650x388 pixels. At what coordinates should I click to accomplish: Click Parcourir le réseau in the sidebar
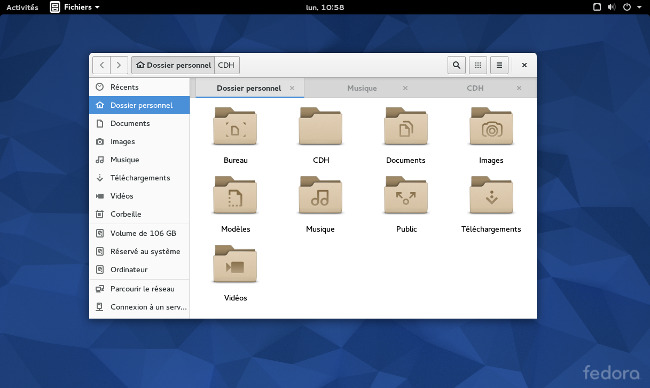139,289
